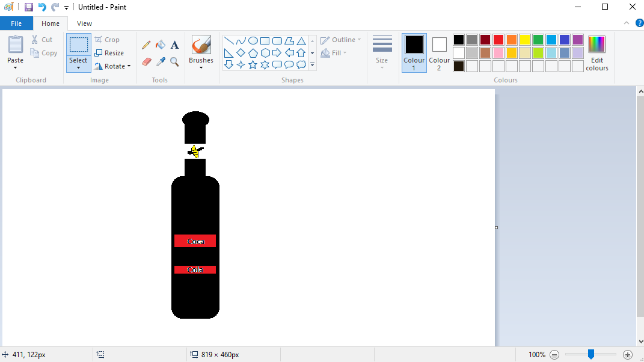Crop the image using Crop button
Viewport: 644px width, 362px height.
coord(107,40)
